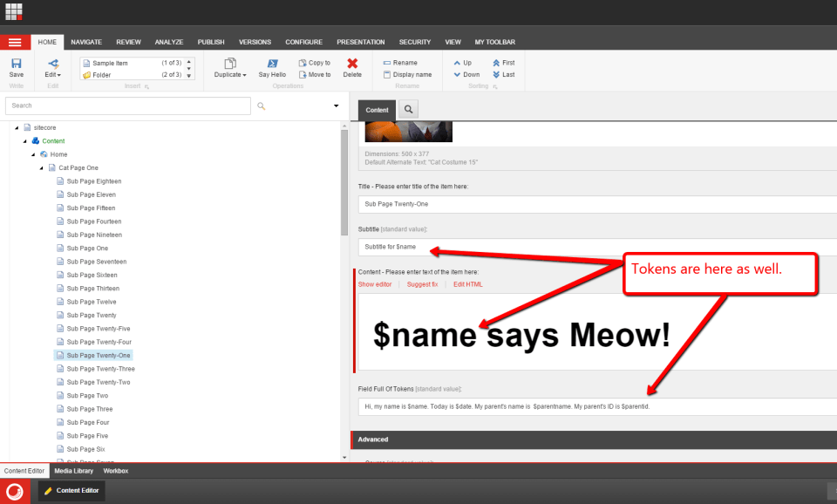This screenshot has width=837, height=504.
Task: Open the Duplicate dropdown
Action: click(x=230, y=75)
